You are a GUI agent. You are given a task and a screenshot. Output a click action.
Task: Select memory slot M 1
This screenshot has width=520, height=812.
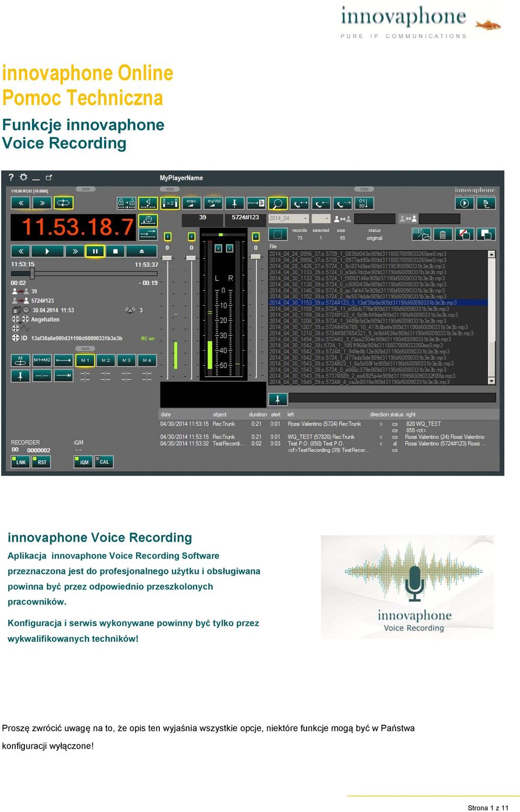click(x=84, y=360)
